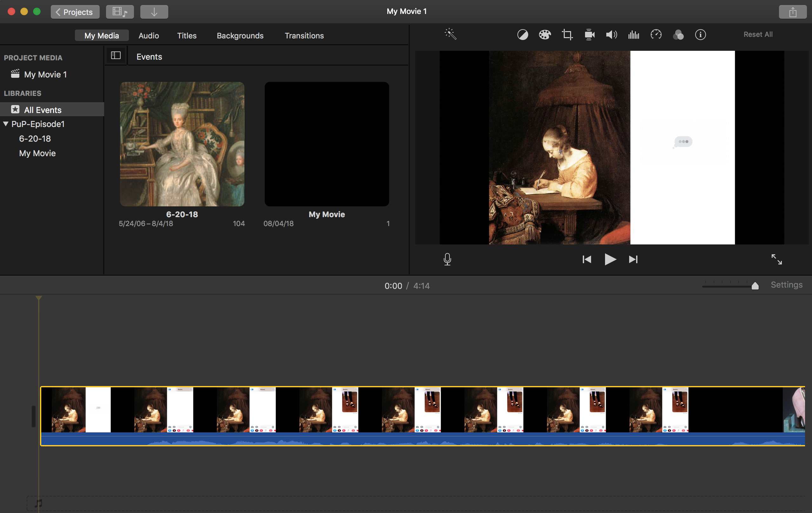This screenshot has height=513, width=812.
Task: Open the timeline Settings popup
Action: point(786,285)
